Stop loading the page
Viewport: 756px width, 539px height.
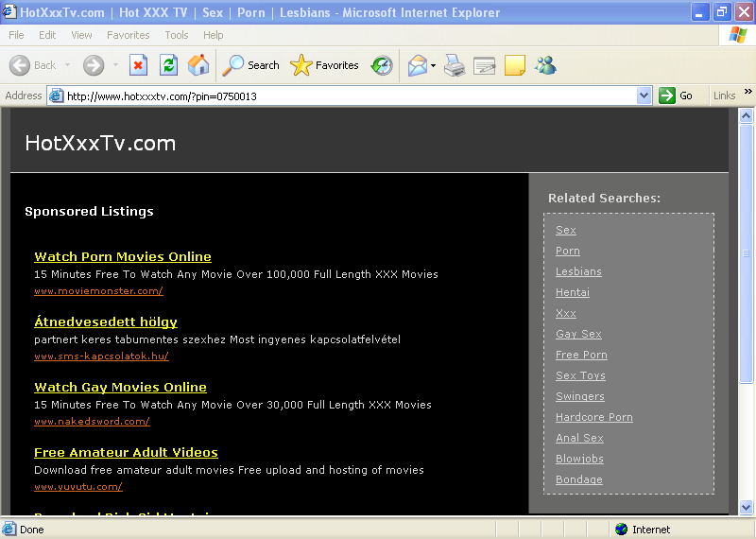138,65
